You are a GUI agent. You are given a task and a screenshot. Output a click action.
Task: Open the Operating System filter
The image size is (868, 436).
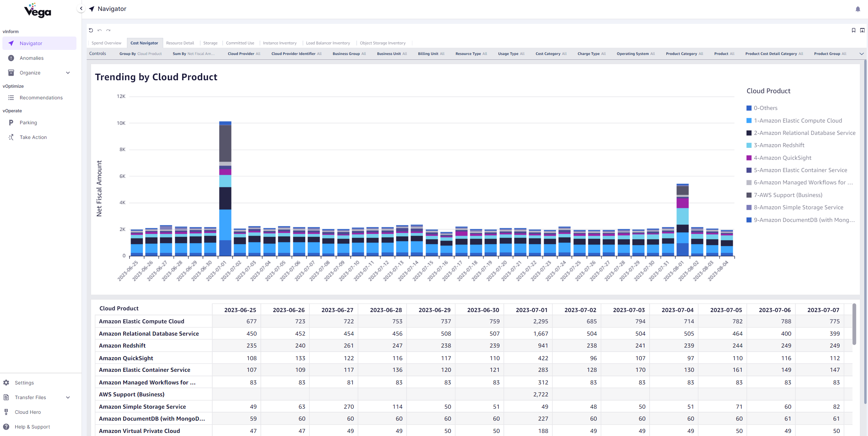tap(636, 54)
